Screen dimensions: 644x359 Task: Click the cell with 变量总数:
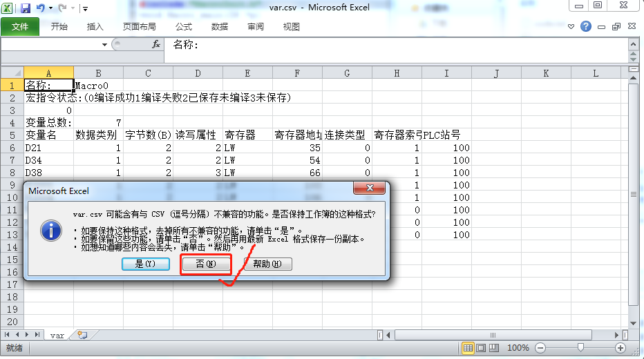[48, 123]
